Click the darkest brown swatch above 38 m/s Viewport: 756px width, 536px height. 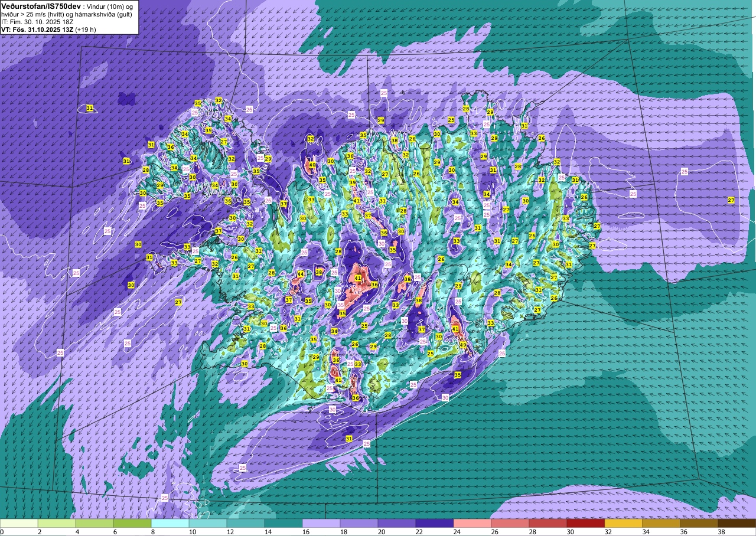coord(737,523)
